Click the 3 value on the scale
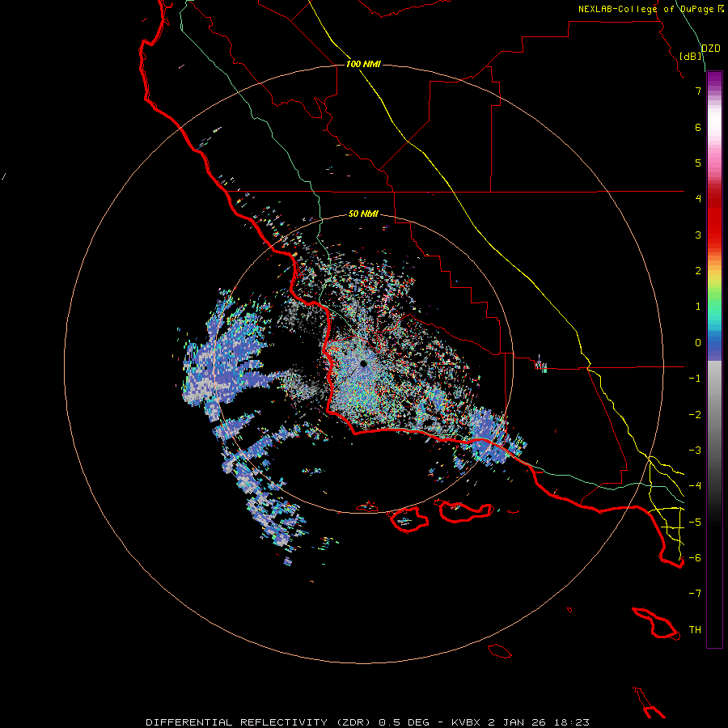This screenshot has width=728, height=728. click(x=698, y=235)
